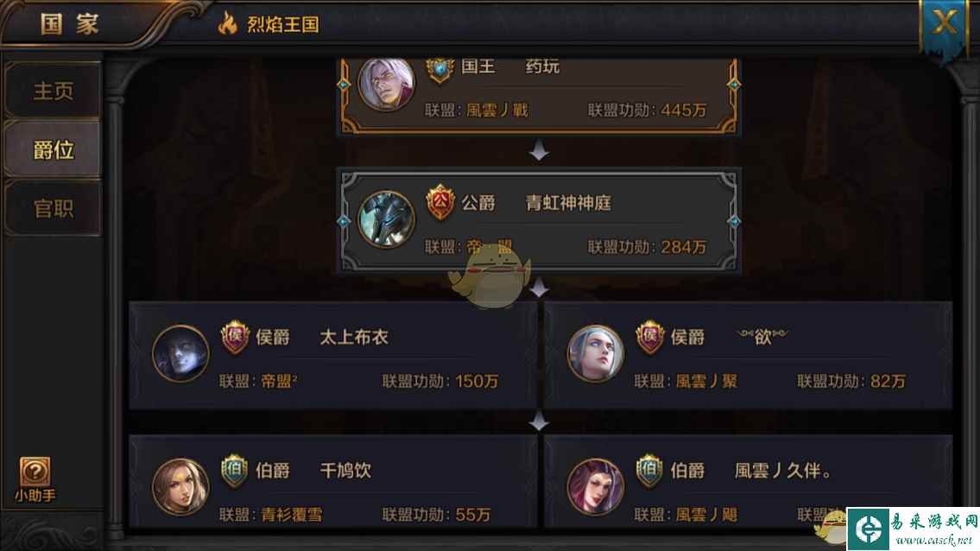The width and height of the screenshot is (980, 551).
Task: Click the flame icon beside 烈焰王国
Action: click(x=227, y=24)
